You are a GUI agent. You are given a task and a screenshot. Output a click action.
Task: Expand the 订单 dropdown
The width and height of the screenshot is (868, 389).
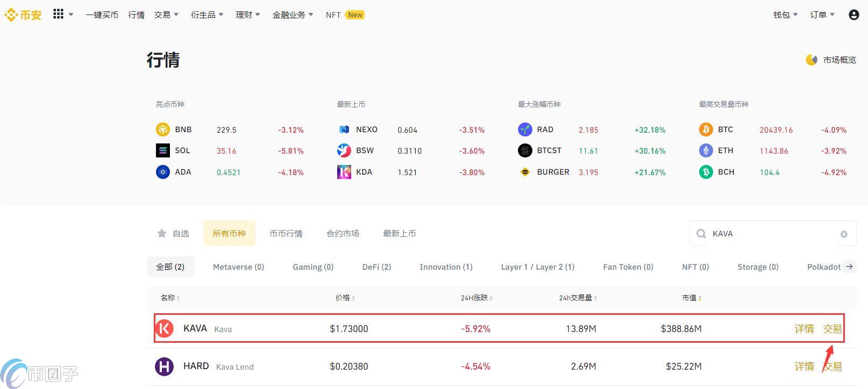pos(822,15)
